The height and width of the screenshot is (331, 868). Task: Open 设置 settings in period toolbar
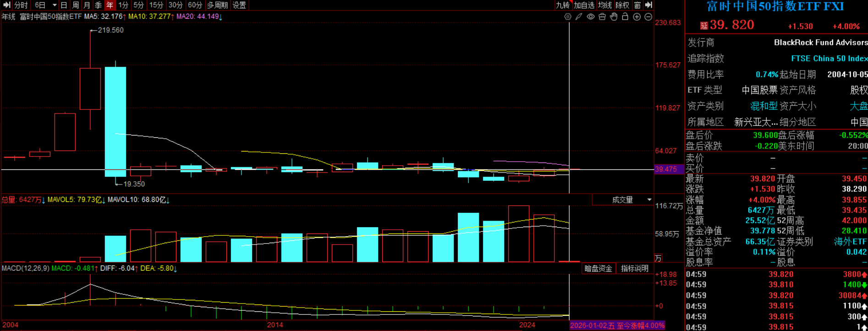pos(239,5)
